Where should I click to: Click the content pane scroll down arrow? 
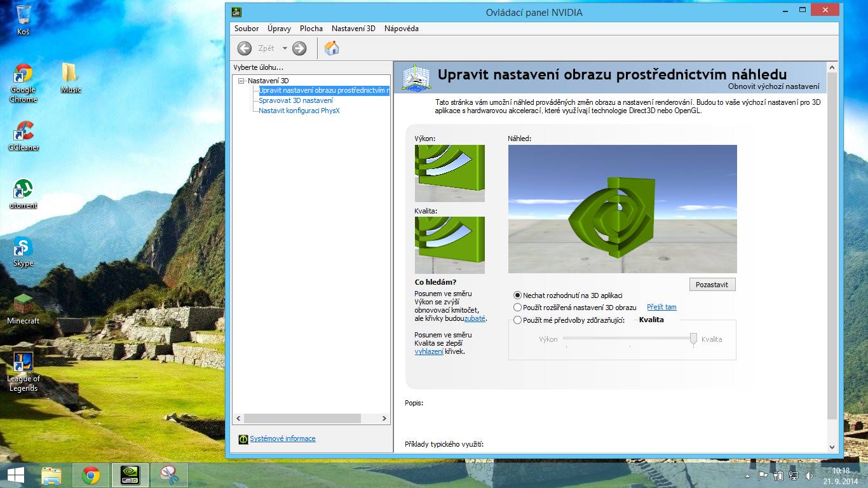click(x=832, y=447)
